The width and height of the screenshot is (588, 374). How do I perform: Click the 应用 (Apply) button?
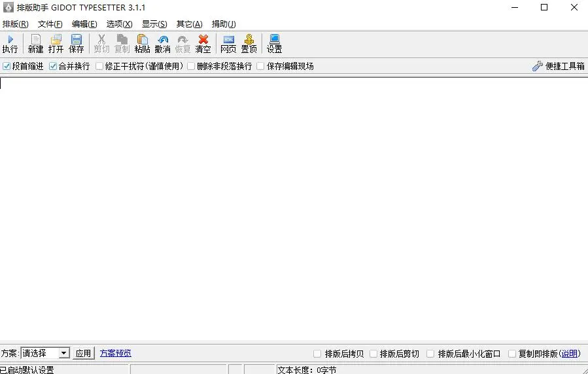83,353
